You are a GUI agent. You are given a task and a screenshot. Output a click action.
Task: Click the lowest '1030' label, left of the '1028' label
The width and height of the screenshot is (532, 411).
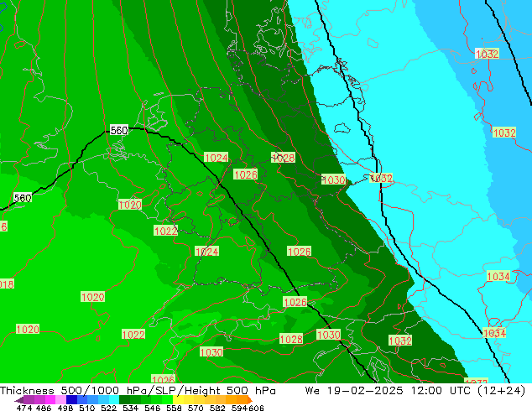(211, 352)
